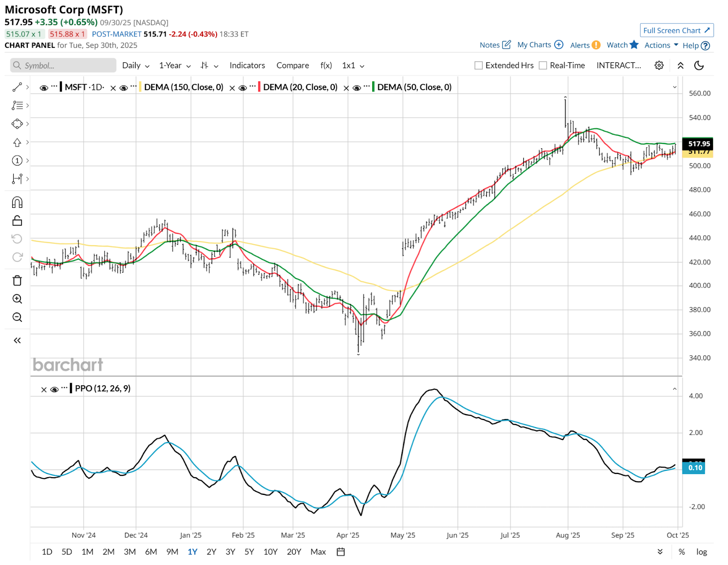This screenshot has width=728, height=565.
Task: Hide the DEMA (150, Close, 0) line
Action: click(123, 88)
